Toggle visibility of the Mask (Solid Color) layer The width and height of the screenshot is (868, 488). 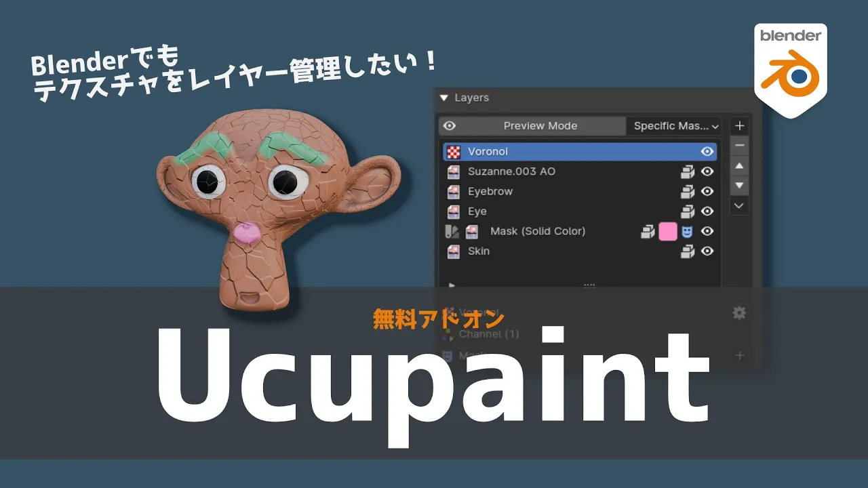coord(707,232)
